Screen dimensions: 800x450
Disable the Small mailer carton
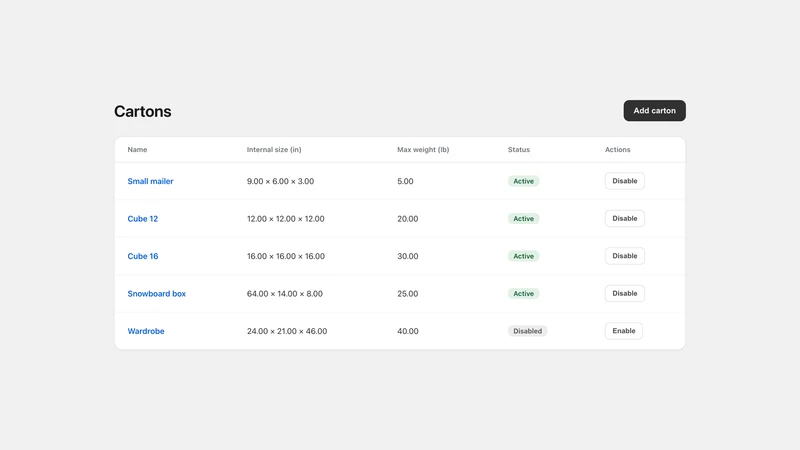[624, 181]
